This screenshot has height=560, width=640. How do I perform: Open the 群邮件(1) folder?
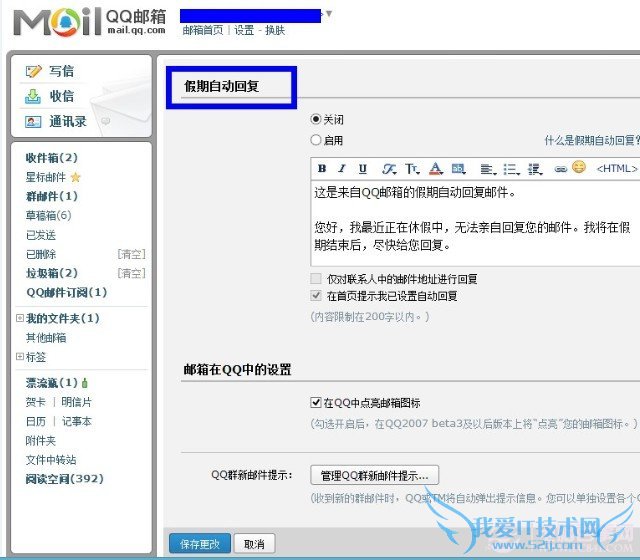coord(51,196)
